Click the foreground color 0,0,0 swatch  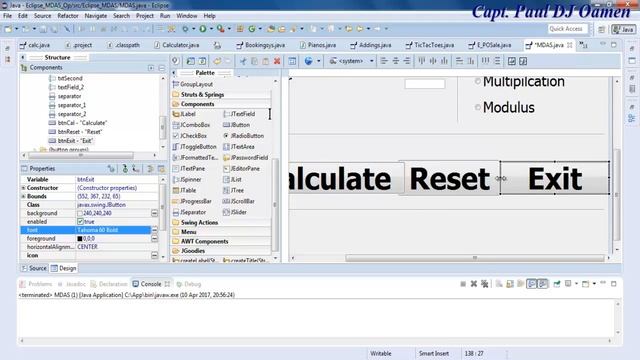pyautogui.click(x=80, y=239)
